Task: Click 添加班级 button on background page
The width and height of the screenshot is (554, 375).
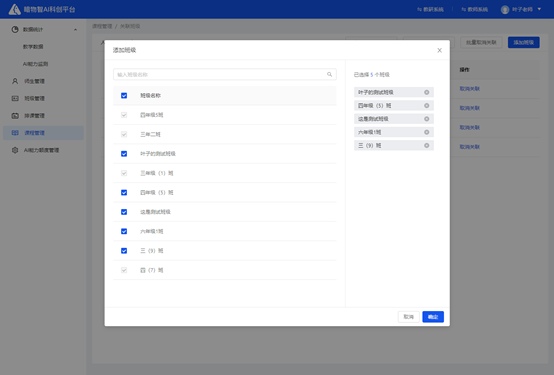Action: pyautogui.click(x=524, y=42)
